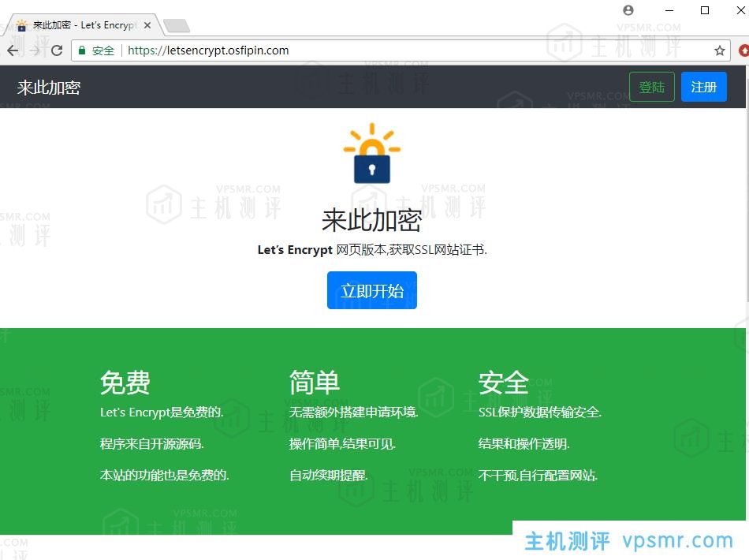Click the address bar URL field
Image resolution: width=749 pixels, height=560 pixels.
(401, 50)
